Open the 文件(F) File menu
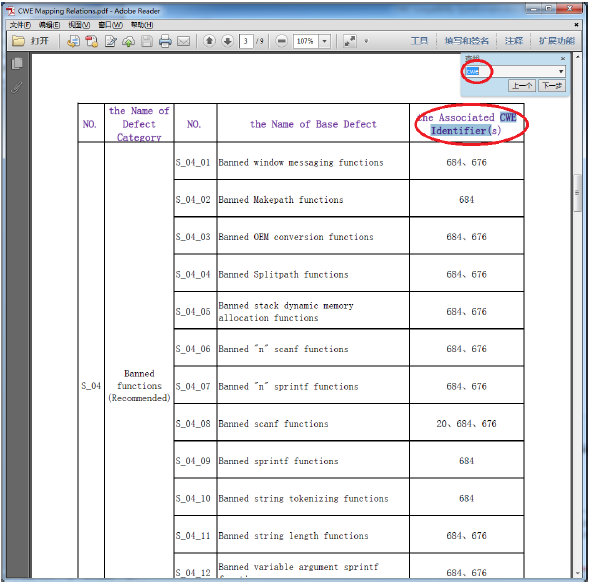592x584 pixels. click(x=20, y=25)
